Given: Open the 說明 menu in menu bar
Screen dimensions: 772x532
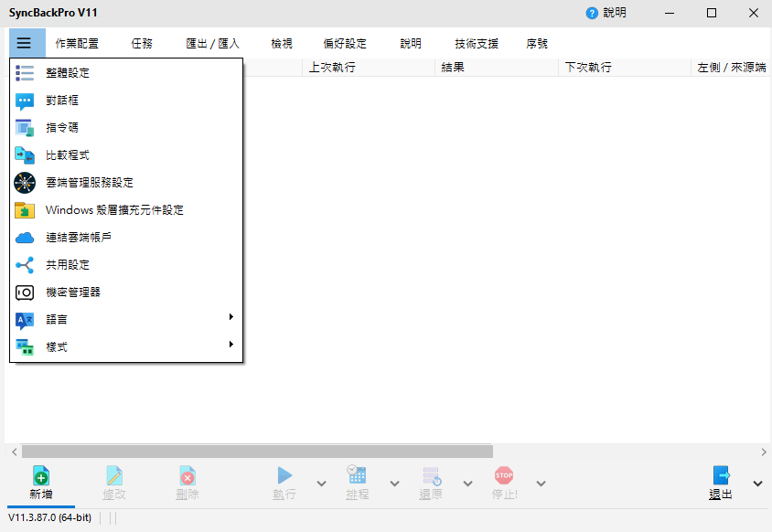Looking at the screenshot, I should [411, 43].
